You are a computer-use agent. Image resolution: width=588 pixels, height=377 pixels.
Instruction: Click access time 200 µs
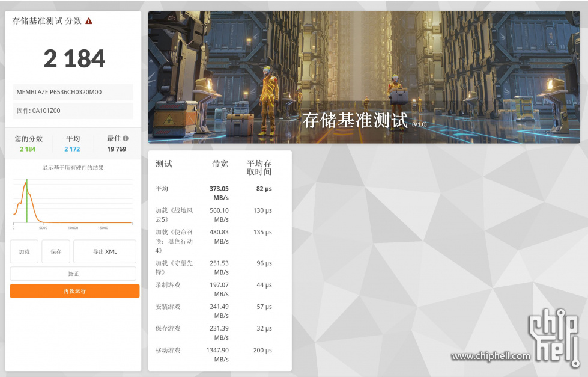262,350
